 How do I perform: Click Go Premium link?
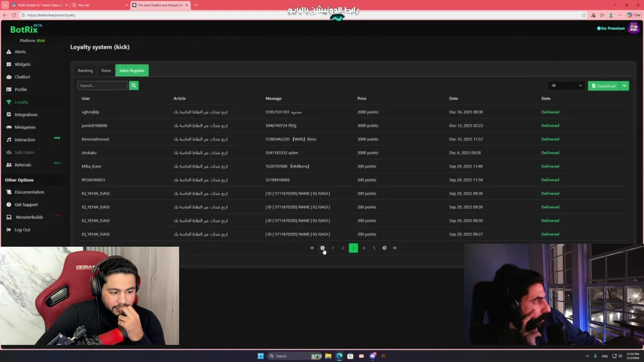610,28
